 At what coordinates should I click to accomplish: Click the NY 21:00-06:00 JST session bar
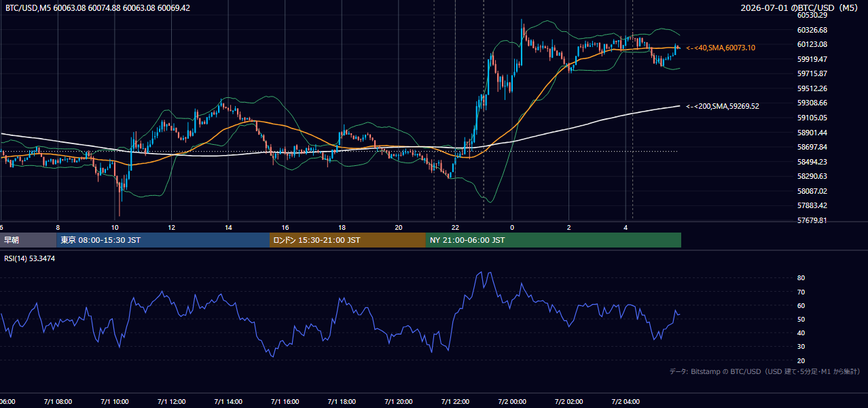click(554, 240)
